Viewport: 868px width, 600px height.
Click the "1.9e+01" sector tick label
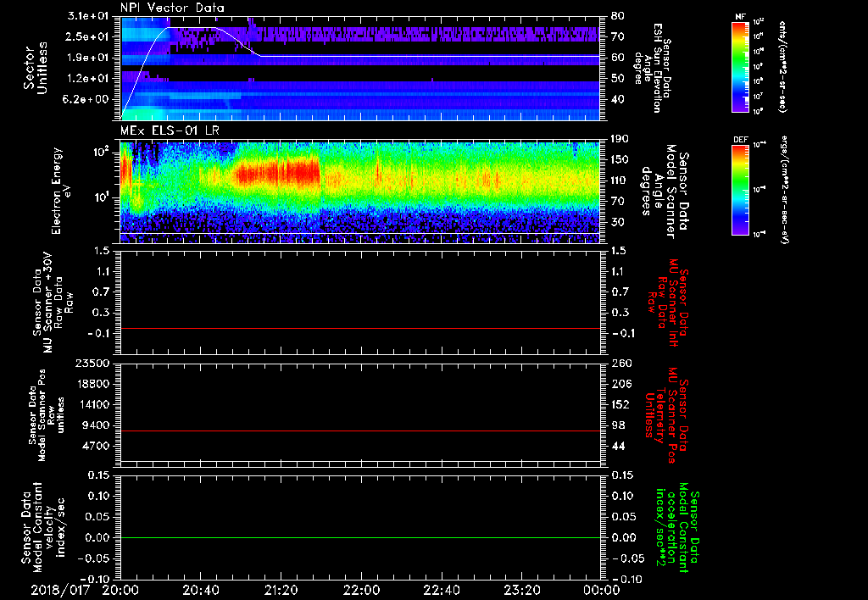(88, 58)
